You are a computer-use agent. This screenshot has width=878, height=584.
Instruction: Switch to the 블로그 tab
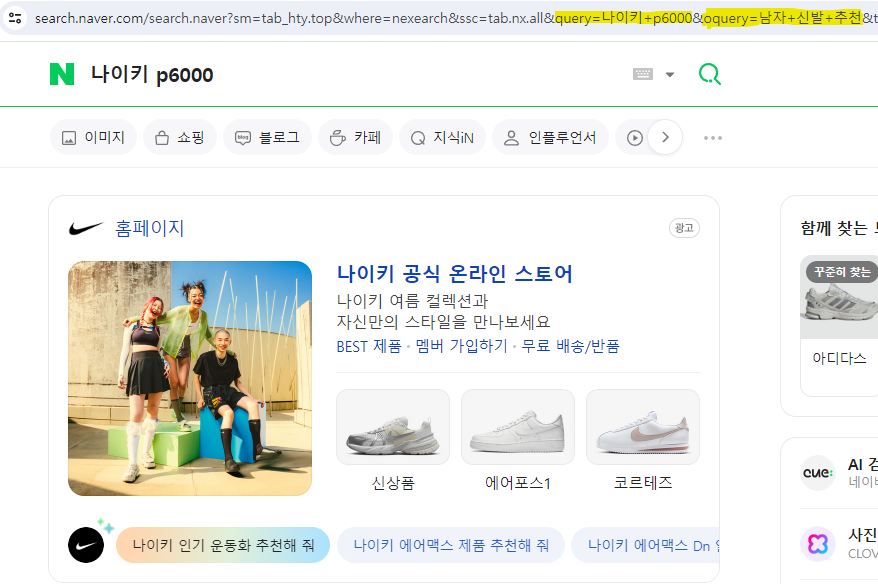[x=267, y=137]
